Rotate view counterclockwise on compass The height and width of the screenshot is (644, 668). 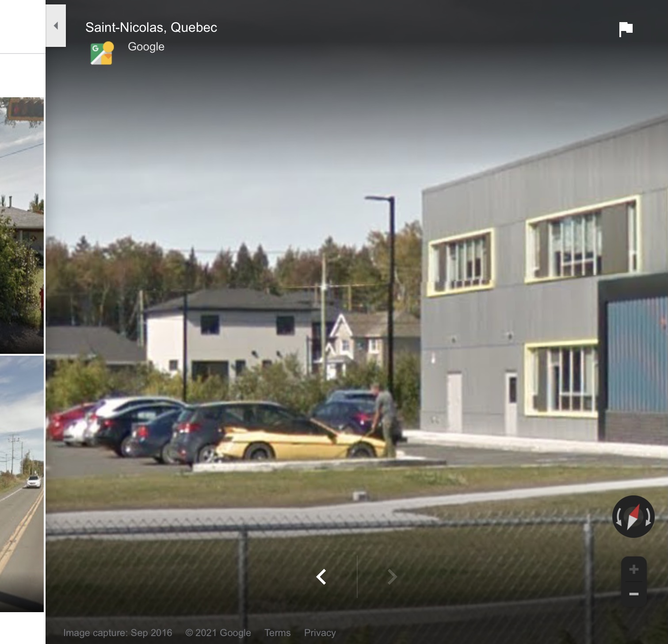[x=619, y=517]
